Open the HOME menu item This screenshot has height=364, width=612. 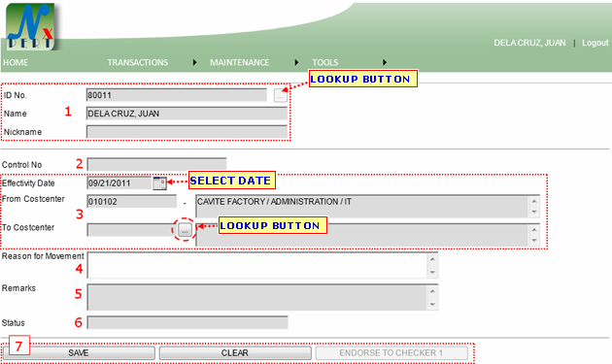pyautogui.click(x=16, y=62)
